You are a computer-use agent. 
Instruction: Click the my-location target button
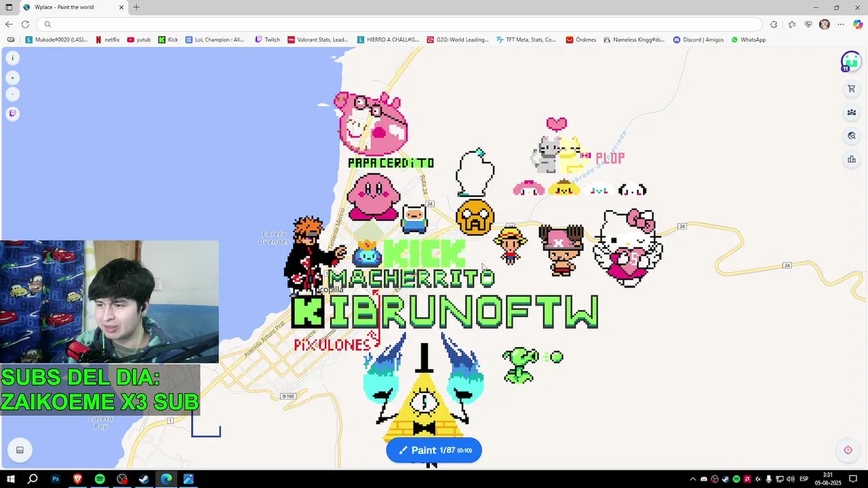pyautogui.click(x=848, y=450)
